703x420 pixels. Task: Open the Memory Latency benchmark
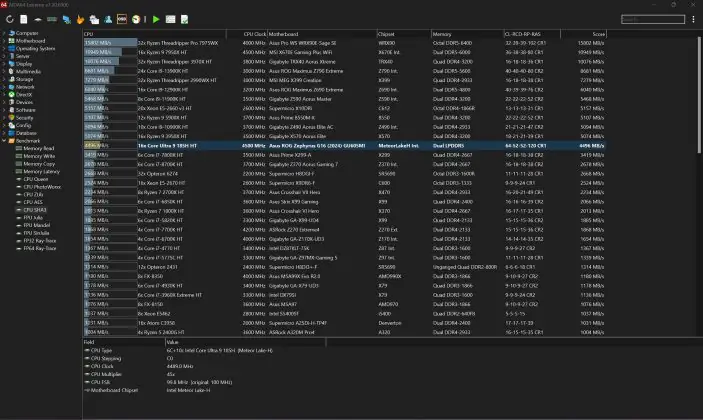pos(41,171)
